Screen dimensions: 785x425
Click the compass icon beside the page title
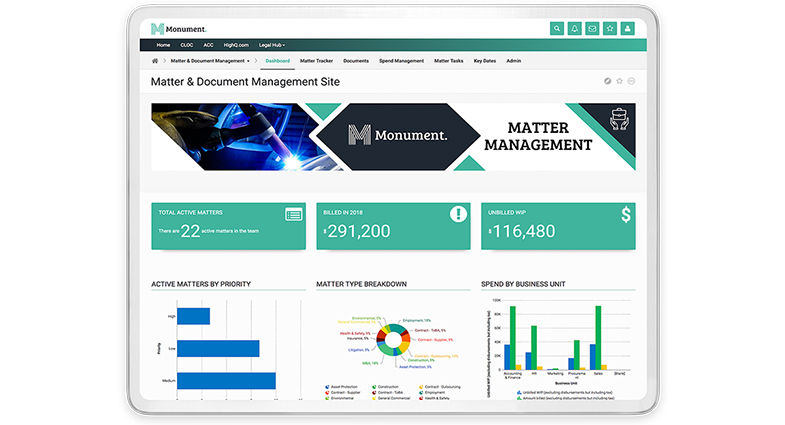607,81
